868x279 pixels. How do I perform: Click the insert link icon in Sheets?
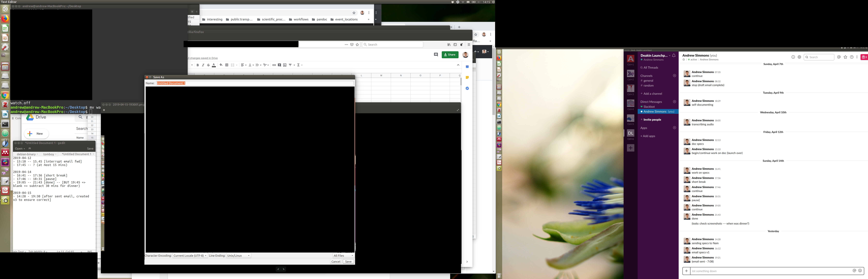[x=274, y=65]
